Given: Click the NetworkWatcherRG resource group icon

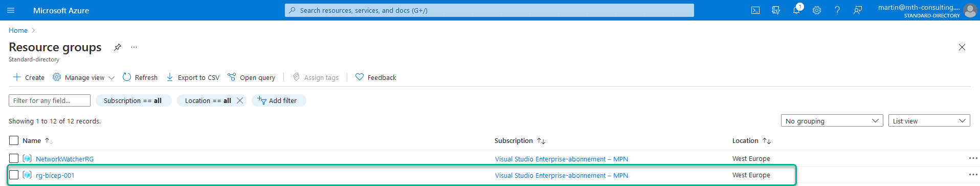Looking at the screenshot, I should click(27, 159).
